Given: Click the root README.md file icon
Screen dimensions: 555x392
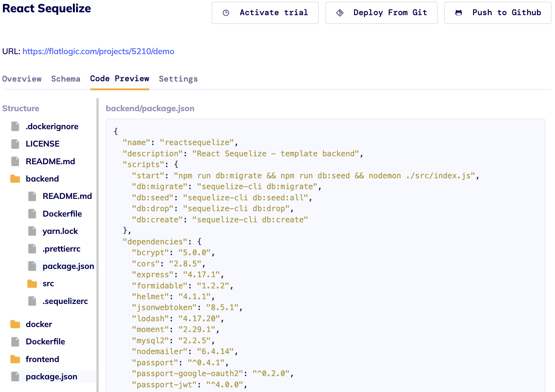Looking at the screenshot, I should (15, 161).
